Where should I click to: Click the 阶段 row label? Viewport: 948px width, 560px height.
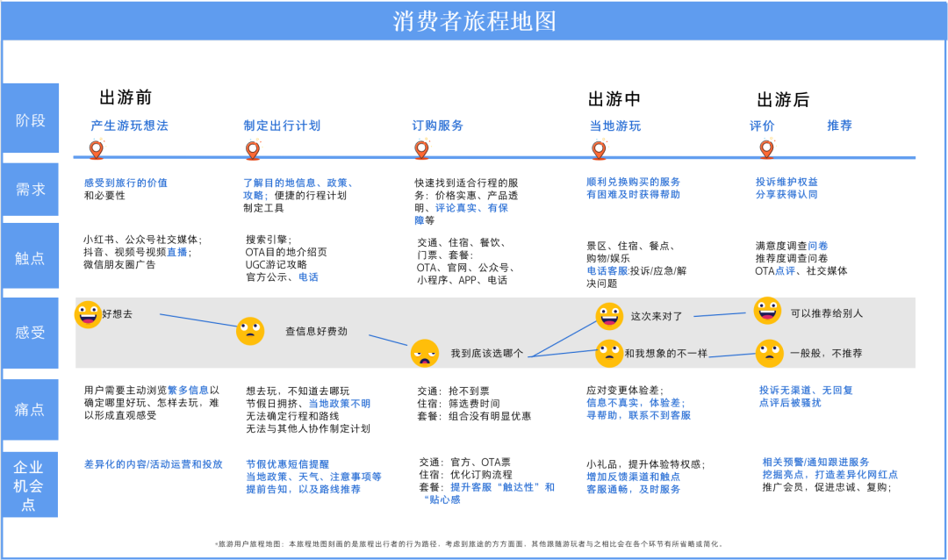pyautogui.click(x=30, y=118)
